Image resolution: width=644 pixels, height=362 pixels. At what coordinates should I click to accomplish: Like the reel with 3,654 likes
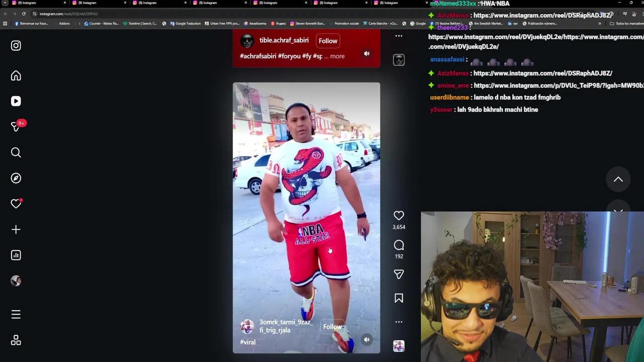click(x=398, y=216)
